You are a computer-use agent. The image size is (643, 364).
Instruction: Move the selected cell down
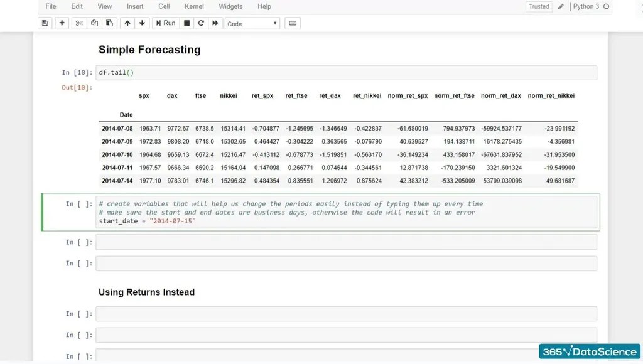pos(142,23)
